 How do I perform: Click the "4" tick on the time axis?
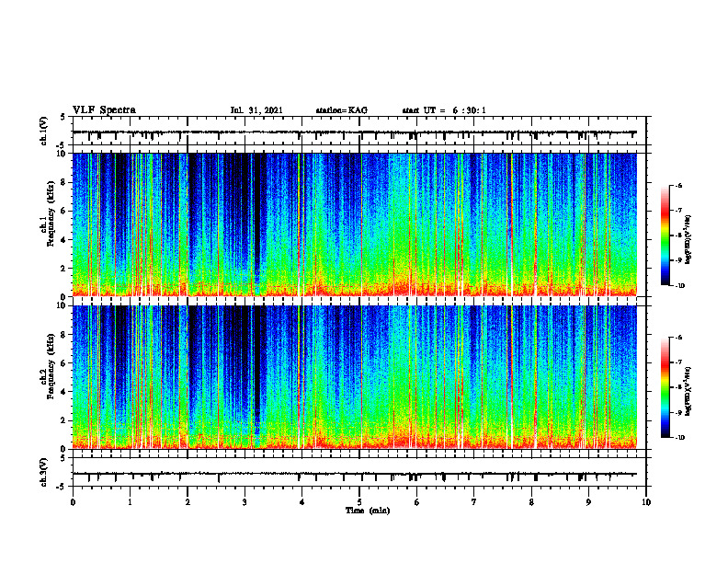tap(302, 502)
